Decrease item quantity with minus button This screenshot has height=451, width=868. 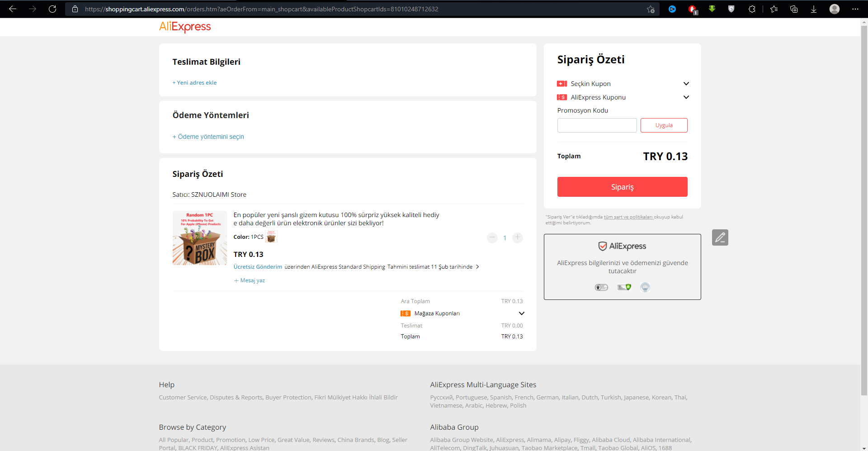[x=492, y=237]
